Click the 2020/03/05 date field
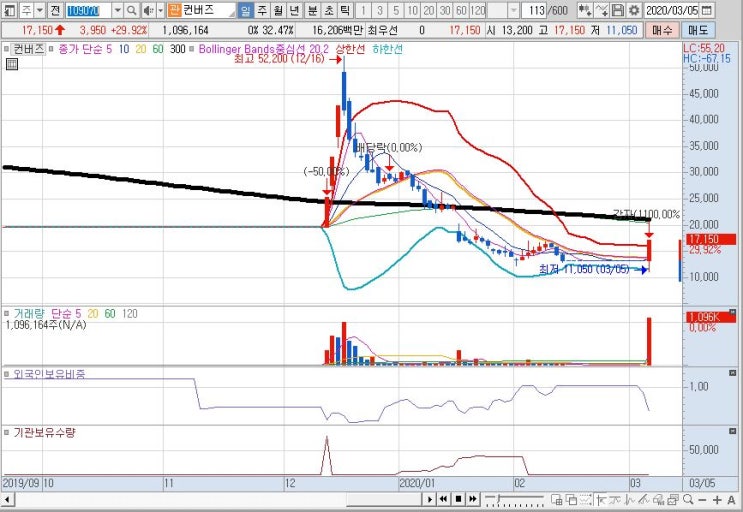The image size is (743, 512). point(672,10)
